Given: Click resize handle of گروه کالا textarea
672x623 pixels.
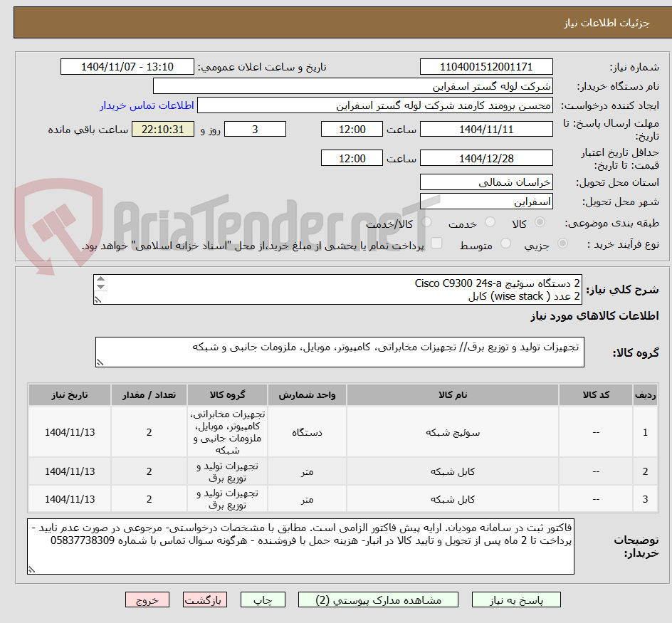Looking at the screenshot, I should [x=100, y=362].
